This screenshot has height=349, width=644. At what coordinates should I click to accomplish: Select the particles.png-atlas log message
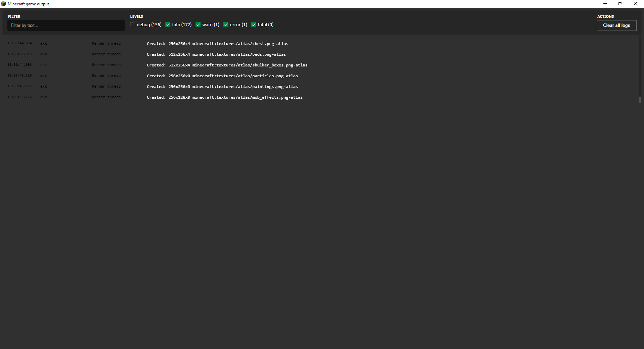click(x=222, y=76)
